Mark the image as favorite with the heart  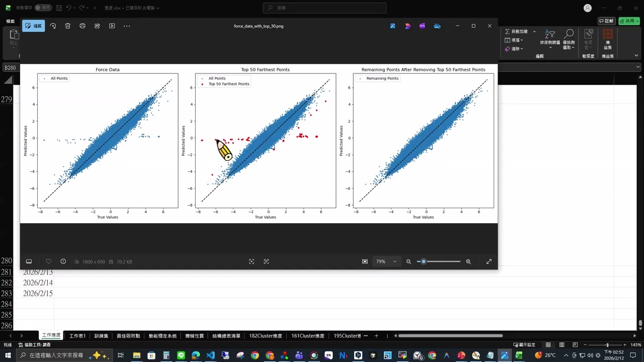point(48,261)
